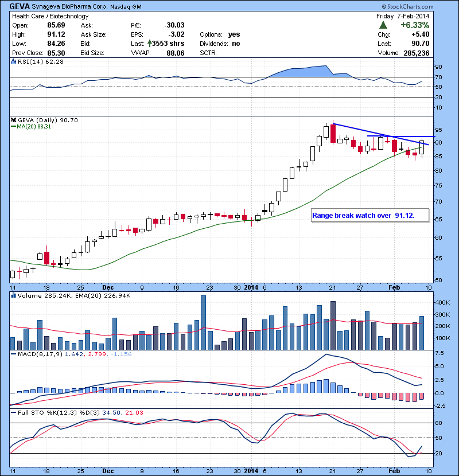Click the Prev Close value 85.30
The width and height of the screenshot is (459, 476).
click(x=56, y=53)
